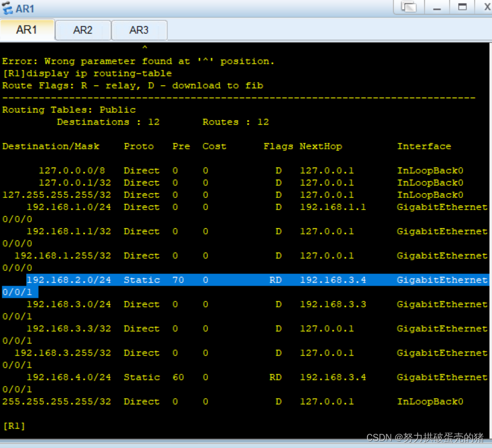Click the 'Routing Tables: Public' line
Image resolution: width=492 pixels, height=448 pixels.
pyautogui.click(x=69, y=110)
